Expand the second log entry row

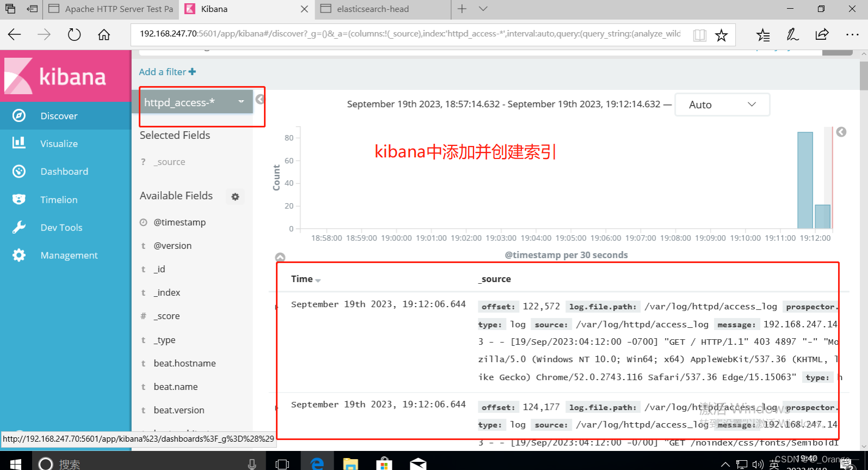click(x=276, y=408)
